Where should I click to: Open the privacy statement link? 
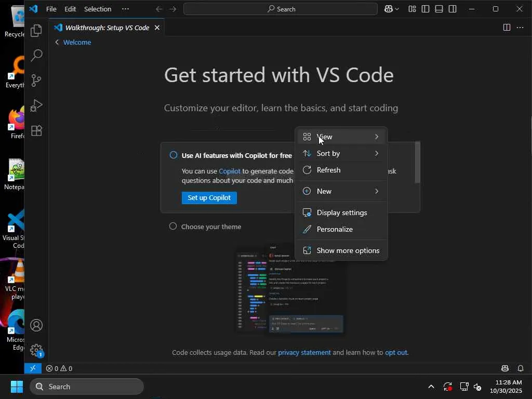(x=304, y=353)
